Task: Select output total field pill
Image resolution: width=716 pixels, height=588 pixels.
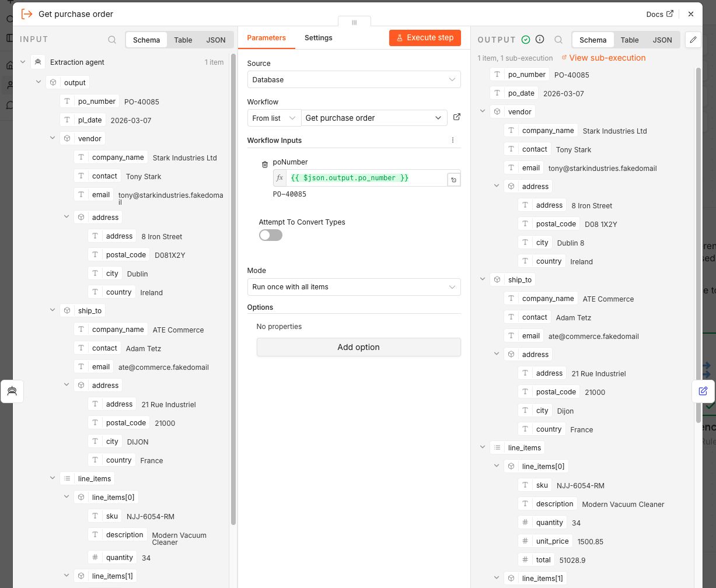Action: [x=536, y=560]
